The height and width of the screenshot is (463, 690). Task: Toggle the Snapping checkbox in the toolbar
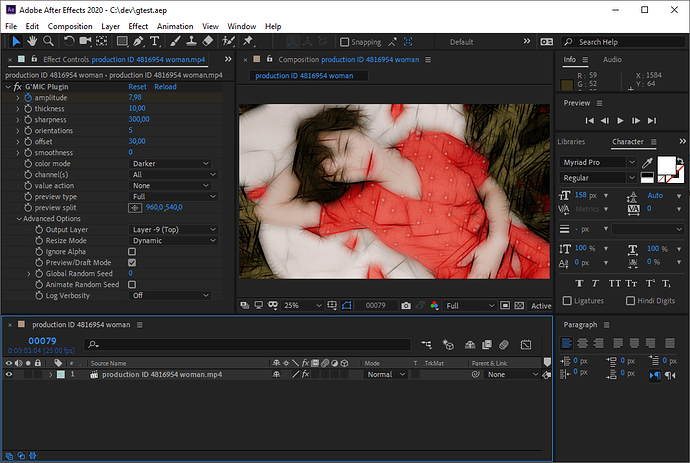(345, 42)
